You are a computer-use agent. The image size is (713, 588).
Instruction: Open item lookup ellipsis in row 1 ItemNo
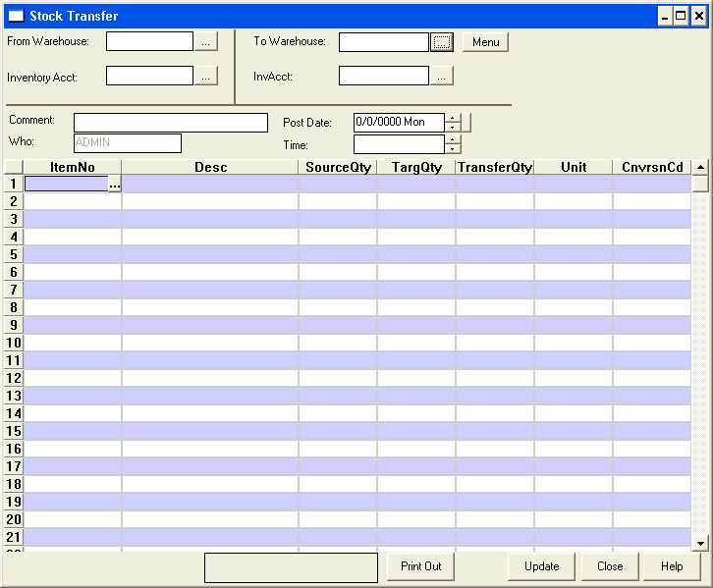115,184
